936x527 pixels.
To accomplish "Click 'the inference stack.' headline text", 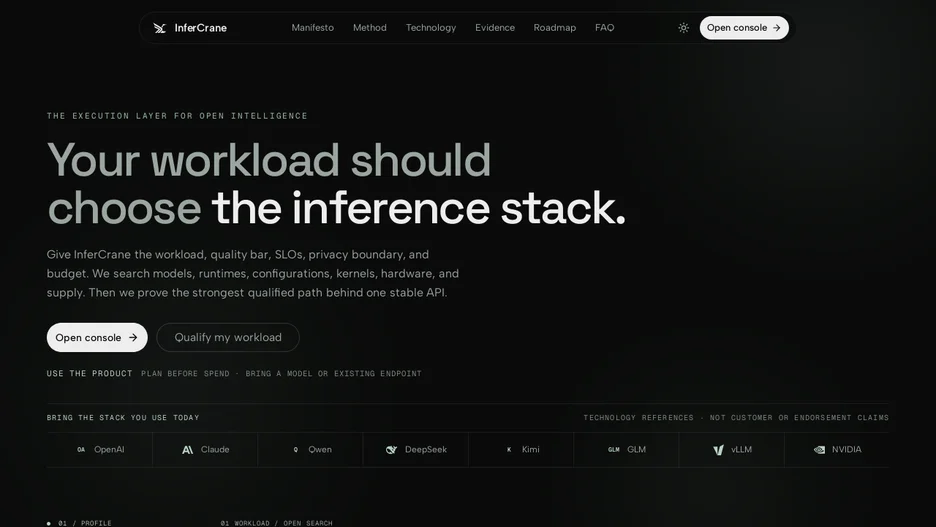I will 418,208.
